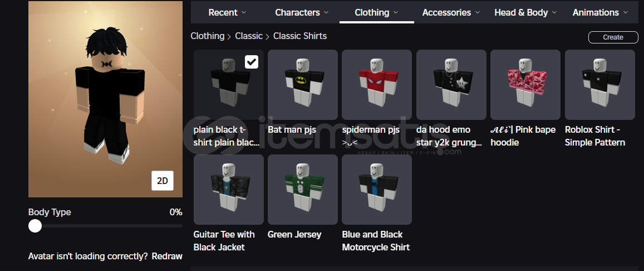Switch to the Animations tab

[x=601, y=12]
